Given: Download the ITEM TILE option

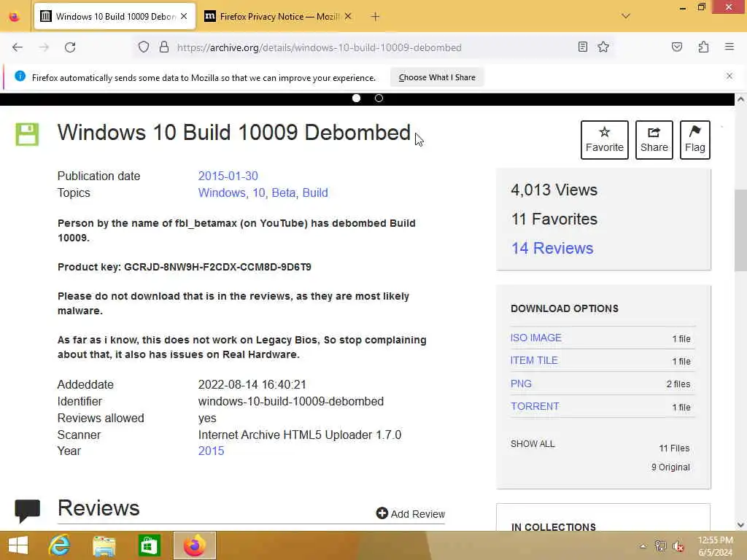Looking at the screenshot, I should coord(533,360).
